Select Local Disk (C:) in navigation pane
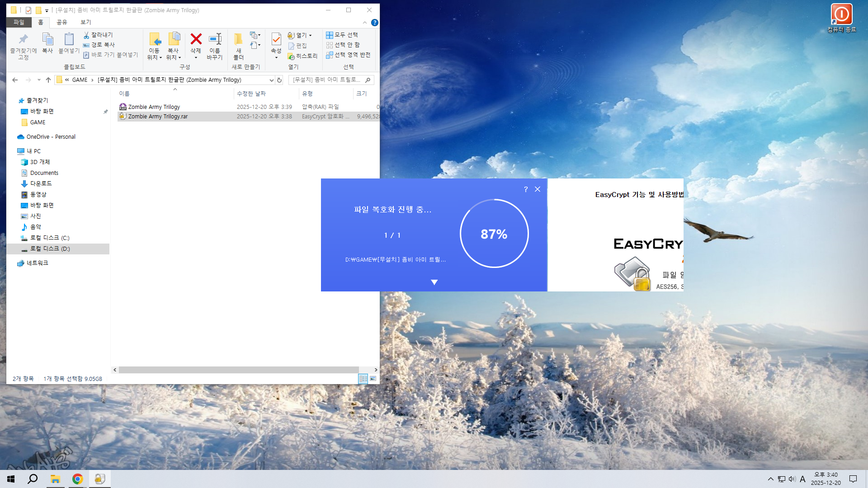This screenshot has height=488, width=868. 50,238
